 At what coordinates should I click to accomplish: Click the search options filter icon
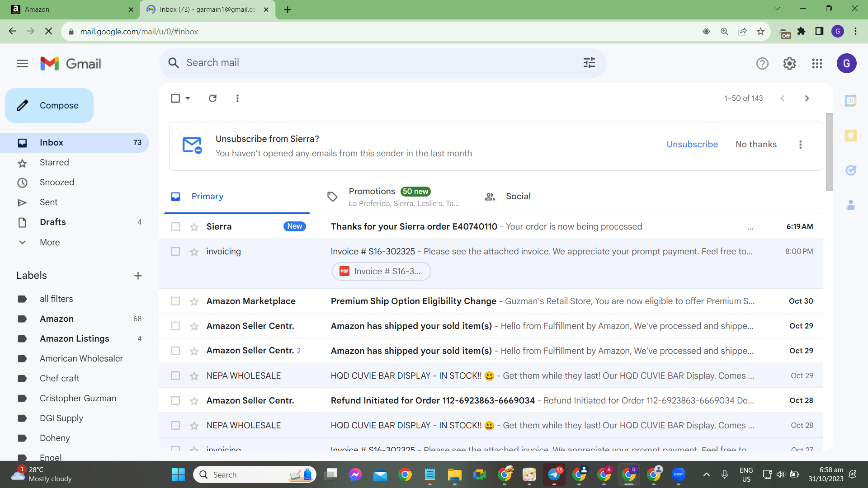pos(589,63)
